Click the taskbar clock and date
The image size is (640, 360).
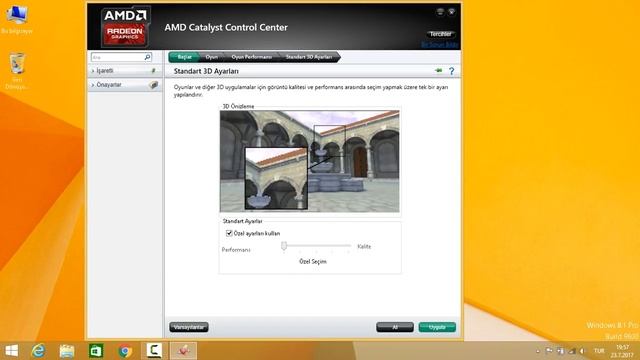[622, 351]
